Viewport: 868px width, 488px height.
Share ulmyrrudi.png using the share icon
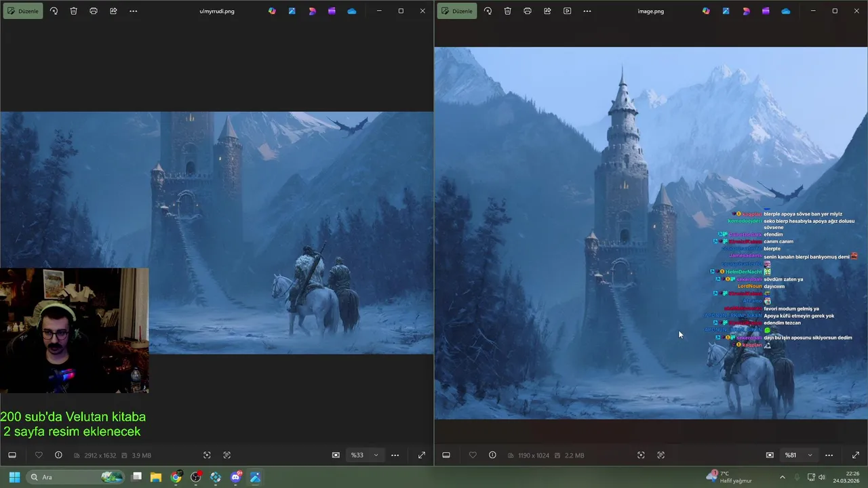(x=113, y=11)
